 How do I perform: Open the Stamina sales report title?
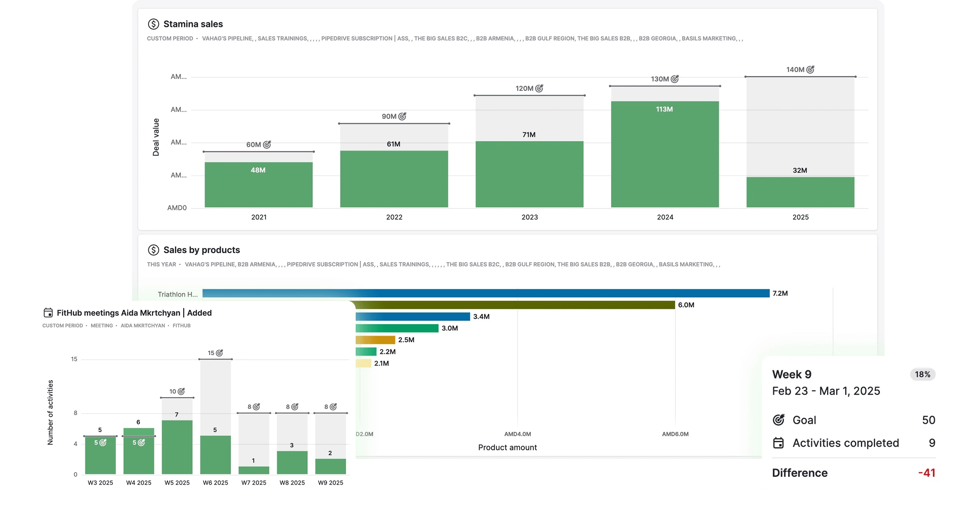point(193,24)
